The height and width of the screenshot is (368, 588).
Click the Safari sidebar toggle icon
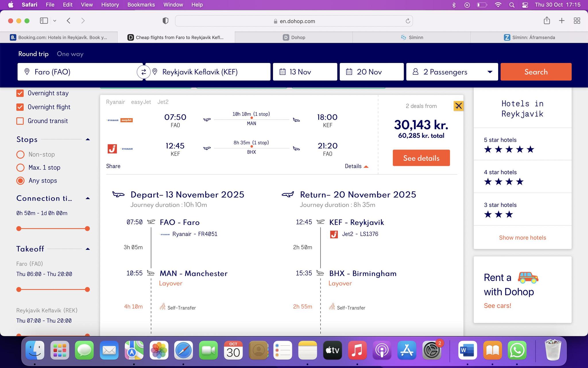pos(44,21)
